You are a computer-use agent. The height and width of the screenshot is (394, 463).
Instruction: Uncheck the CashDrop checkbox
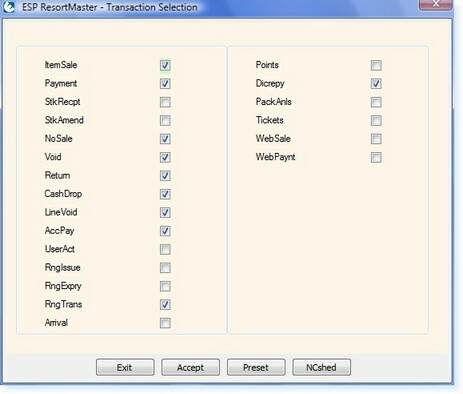165,194
